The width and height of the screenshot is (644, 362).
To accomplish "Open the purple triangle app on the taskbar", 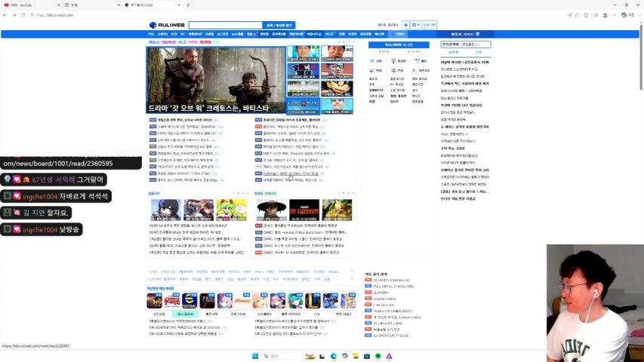I will click(389, 356).
